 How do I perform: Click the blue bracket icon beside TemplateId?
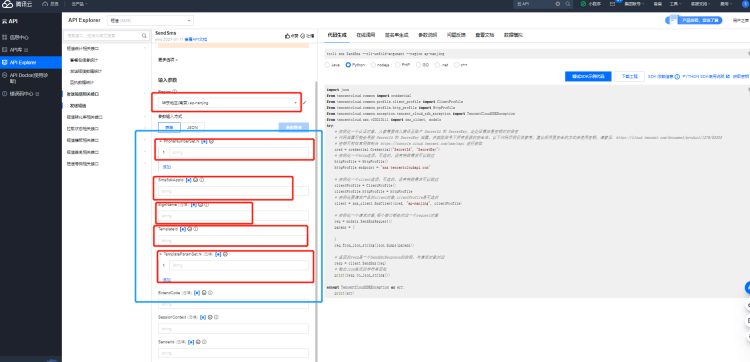[183, 229]
